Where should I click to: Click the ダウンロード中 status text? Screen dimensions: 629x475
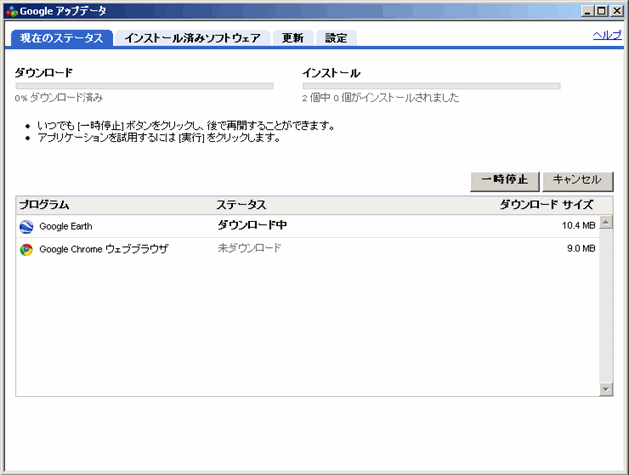tap(252, 225)
